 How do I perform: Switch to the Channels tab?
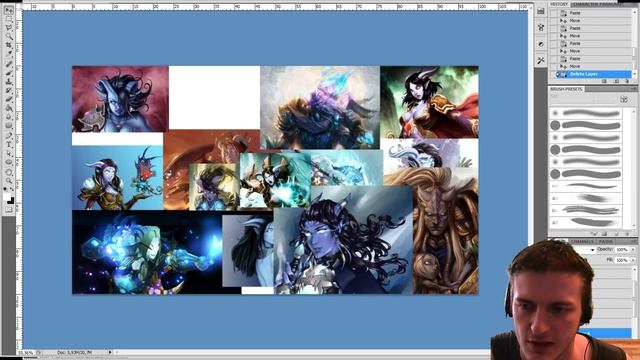tap(582, 242)
